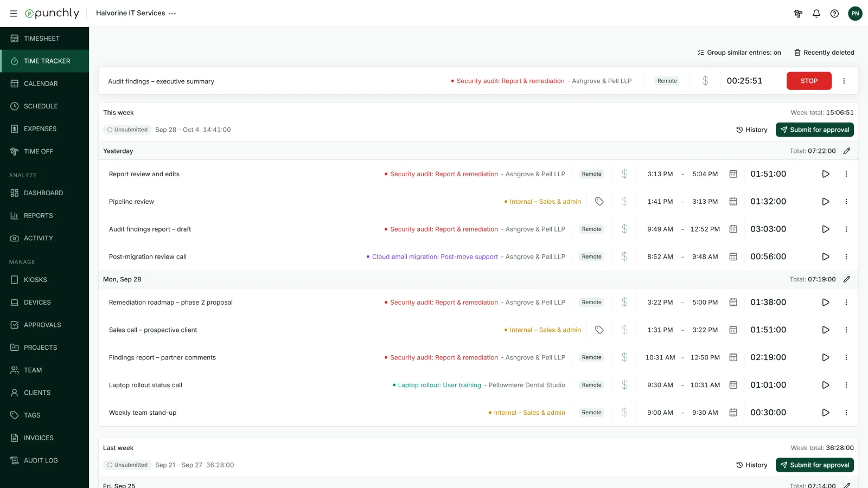The image size is (868, 488).
Task: Open more options on running timer
Action: (844, 81)
